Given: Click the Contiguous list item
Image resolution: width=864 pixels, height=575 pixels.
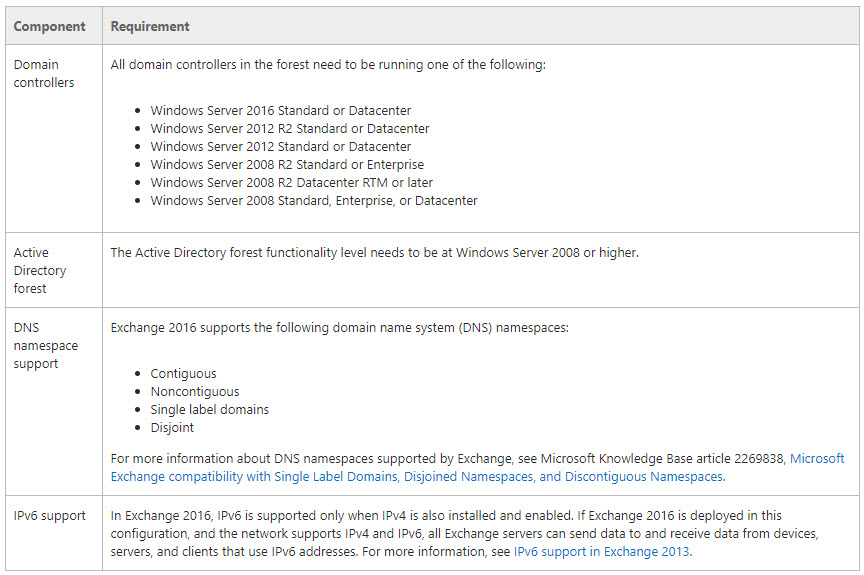Looking at the screenshot, I should (183, 373).
